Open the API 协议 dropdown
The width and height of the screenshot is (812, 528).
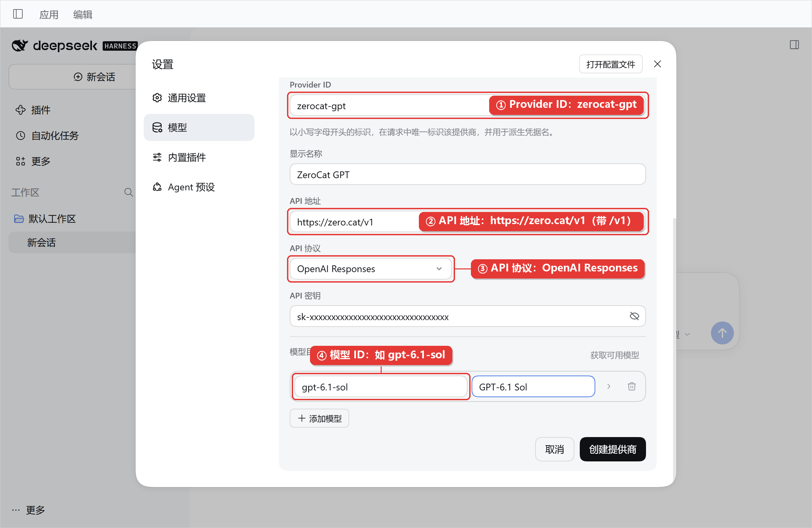(x=371, y=269)
